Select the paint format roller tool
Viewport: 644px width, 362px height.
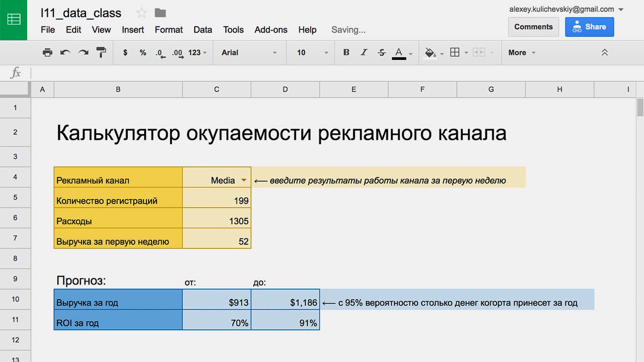pyautogui.click(x=101, y=52)
